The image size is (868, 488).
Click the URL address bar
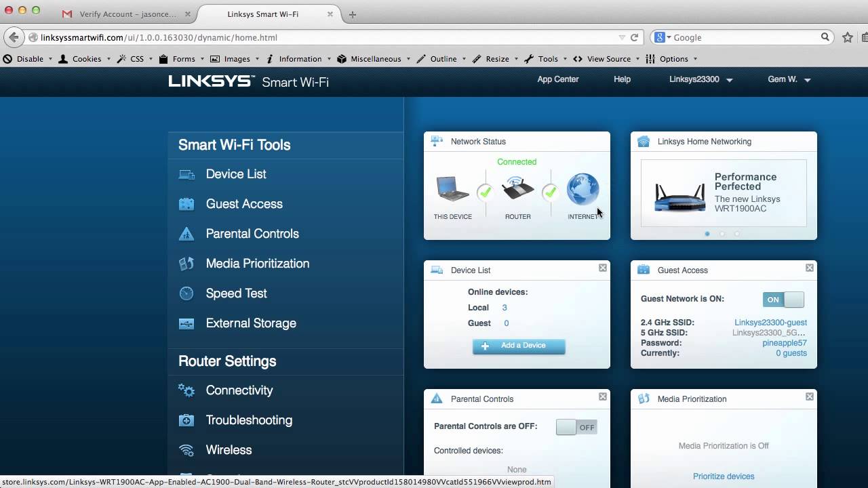(325, 37)
